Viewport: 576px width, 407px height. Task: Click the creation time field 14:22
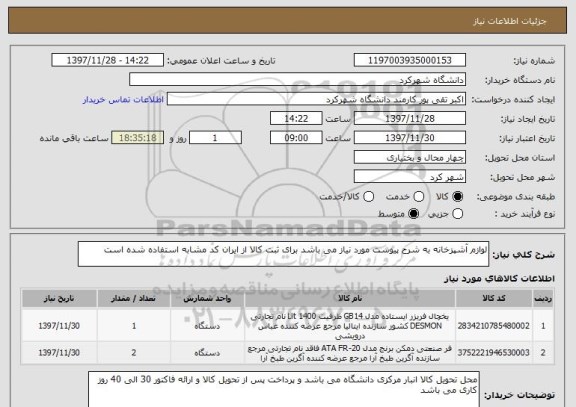296,119
